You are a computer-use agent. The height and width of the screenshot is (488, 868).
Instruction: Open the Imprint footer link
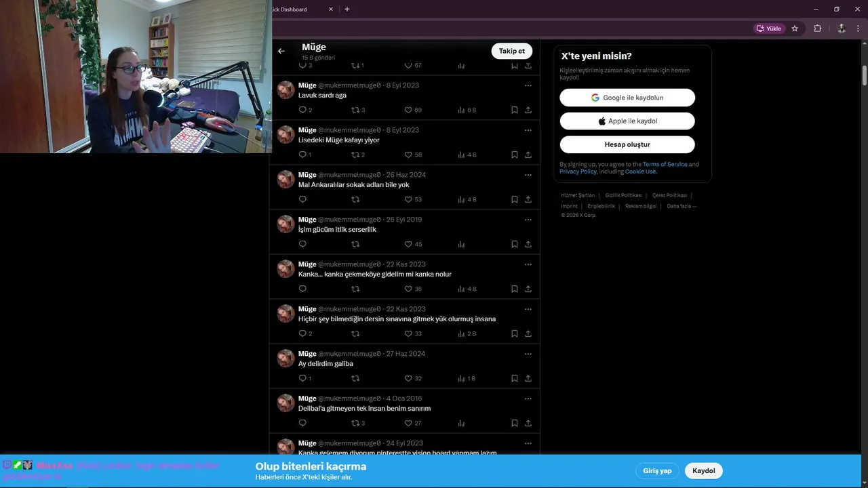569,206
